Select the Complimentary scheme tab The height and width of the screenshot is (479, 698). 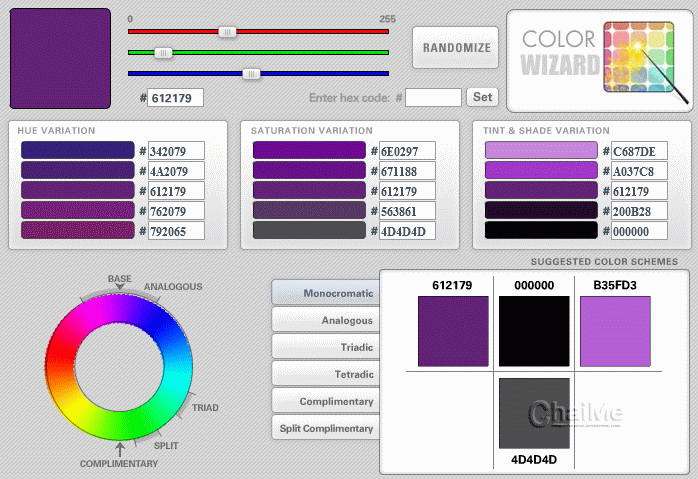coord(325,401)
